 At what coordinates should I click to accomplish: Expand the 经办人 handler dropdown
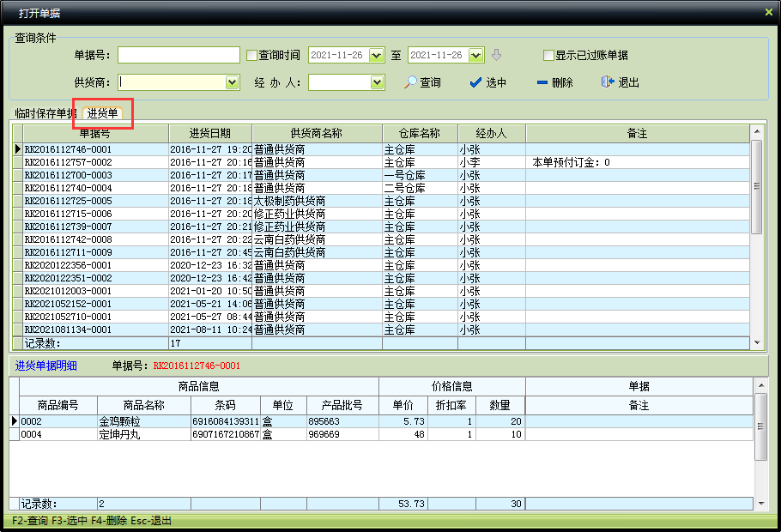(x=377, y=82)
